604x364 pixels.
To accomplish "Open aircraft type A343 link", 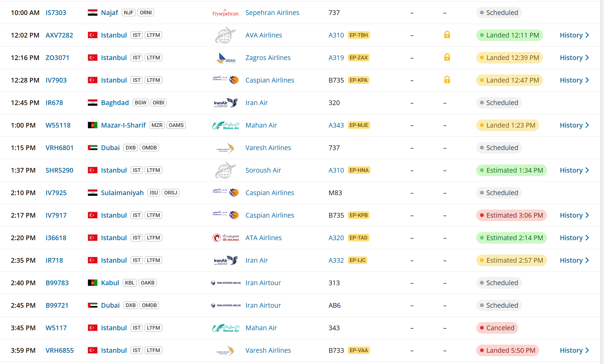I will tap(336, 125).
